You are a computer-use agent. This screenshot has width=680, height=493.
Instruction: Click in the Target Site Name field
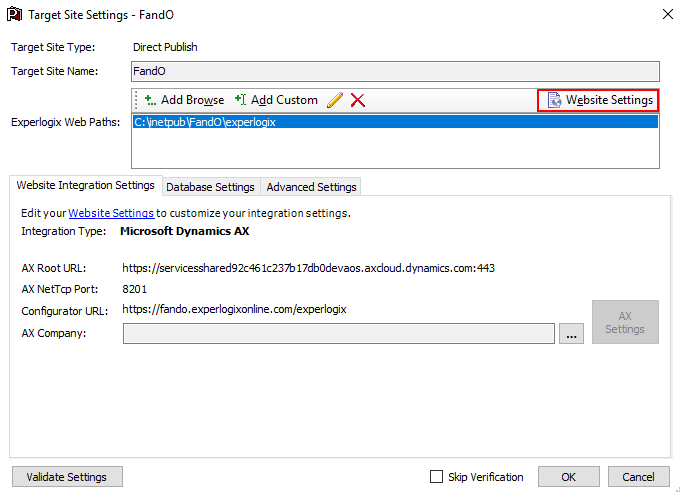coord(395,71)
